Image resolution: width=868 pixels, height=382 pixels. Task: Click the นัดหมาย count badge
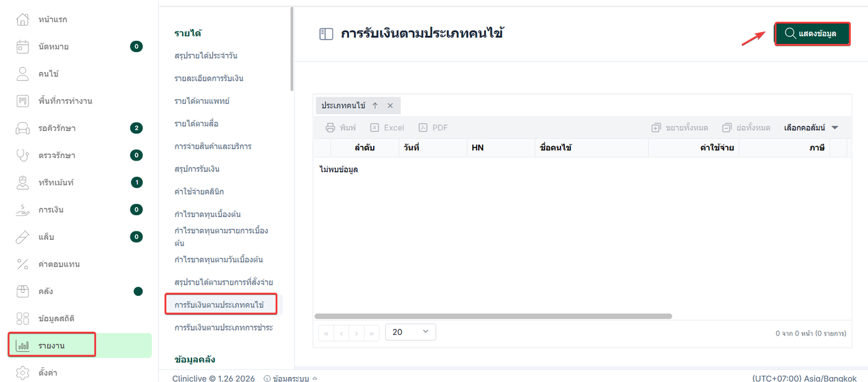tap(136, 47)
